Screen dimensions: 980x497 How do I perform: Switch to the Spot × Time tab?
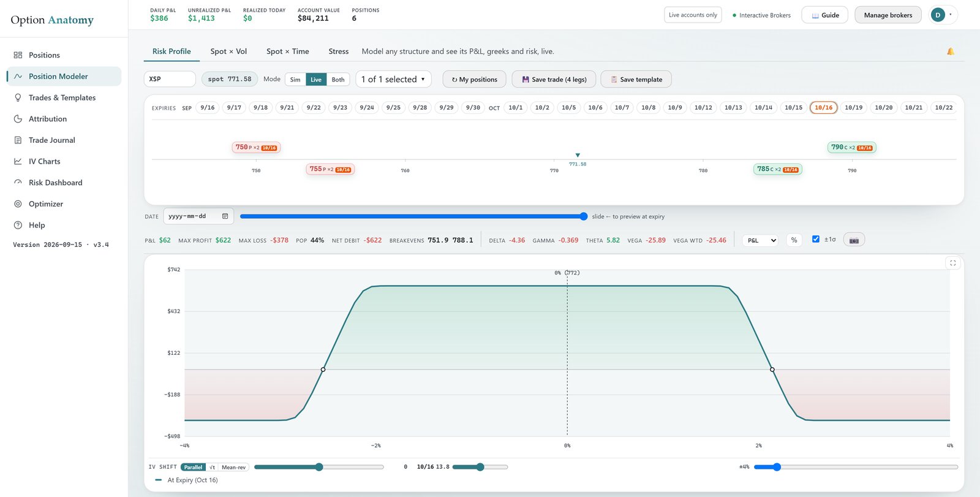click(288, 51)
